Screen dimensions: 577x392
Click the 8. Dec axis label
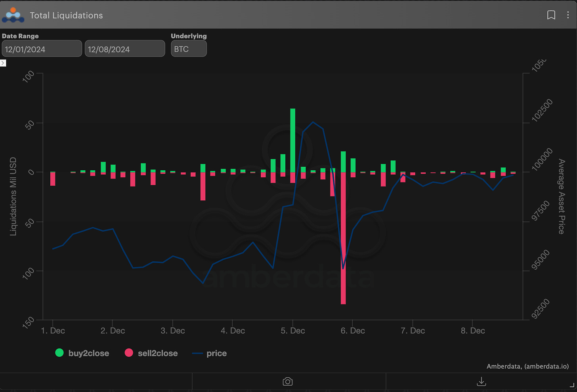pos(473,331)
